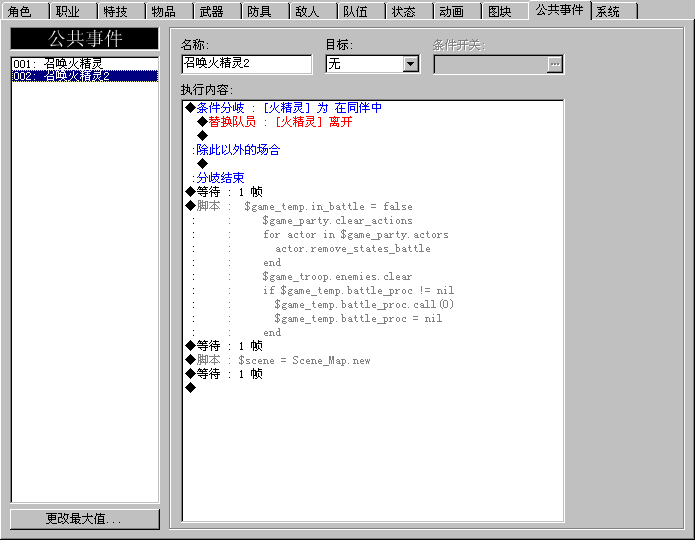Select the $game_party.clear_actions script line
Image resolution: width=695 pixels, height=540 pixels.
pos(372,220)
